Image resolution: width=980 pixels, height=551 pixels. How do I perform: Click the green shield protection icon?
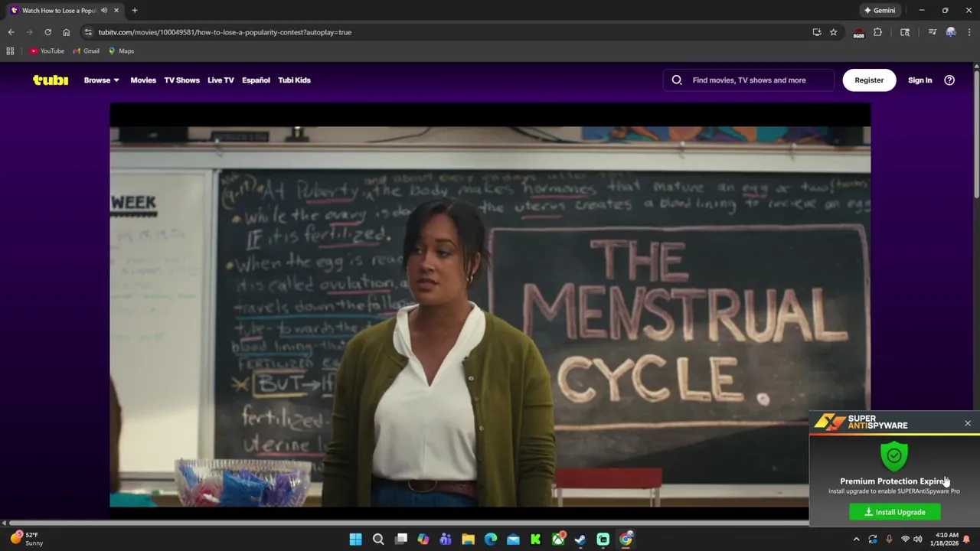(x=893, y=455)
